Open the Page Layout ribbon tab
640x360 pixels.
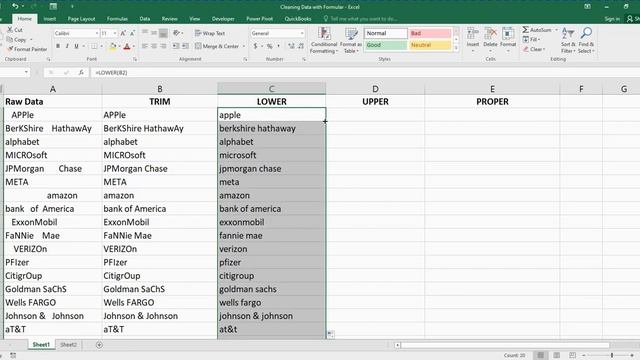tap(81, 19)
